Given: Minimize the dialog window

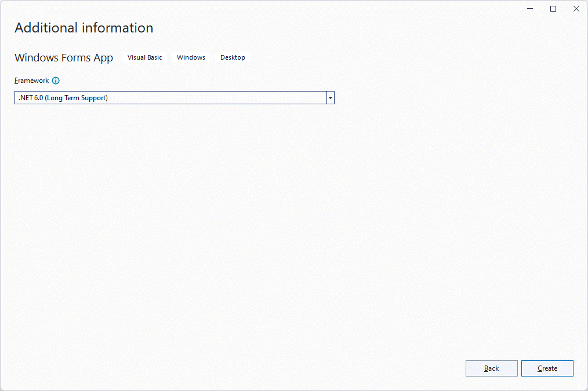Looking at the screenshot, I should [x=530, y=9].
